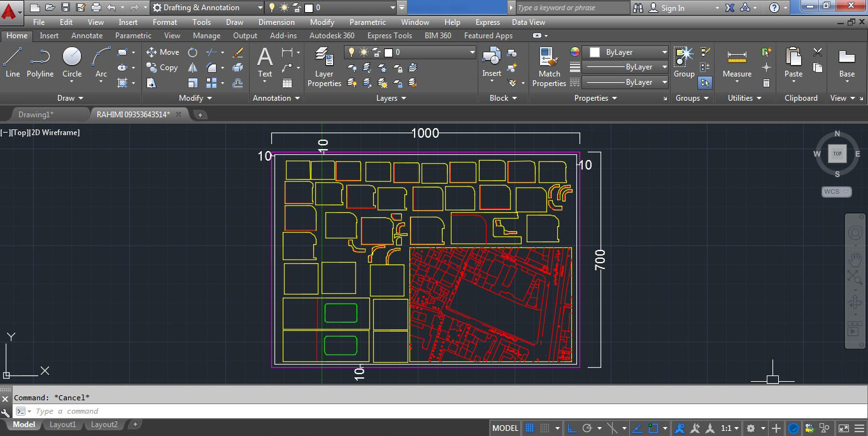This screenshot has width=868, height=436.
Task: Expand the Modify panel
Action: (x=195, y=98)
